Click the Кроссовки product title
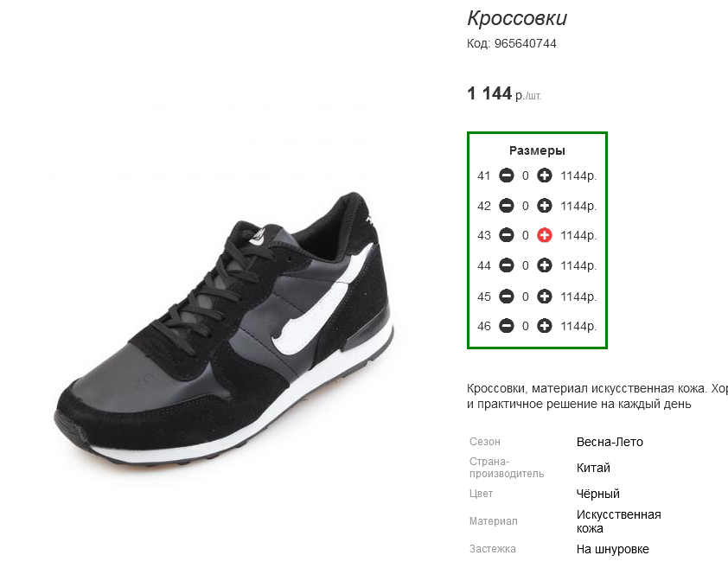Viewport: 728px width, 568px height. [x=517, y=18]
